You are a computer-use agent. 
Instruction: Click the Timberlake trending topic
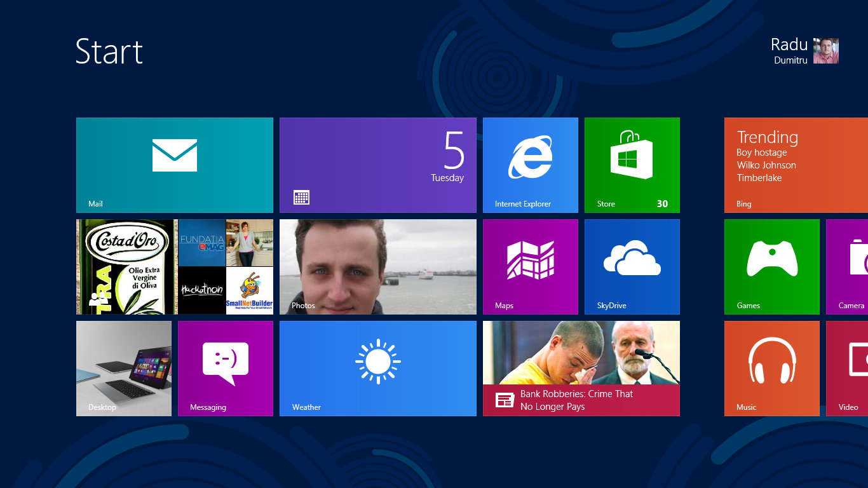(759, 178)
